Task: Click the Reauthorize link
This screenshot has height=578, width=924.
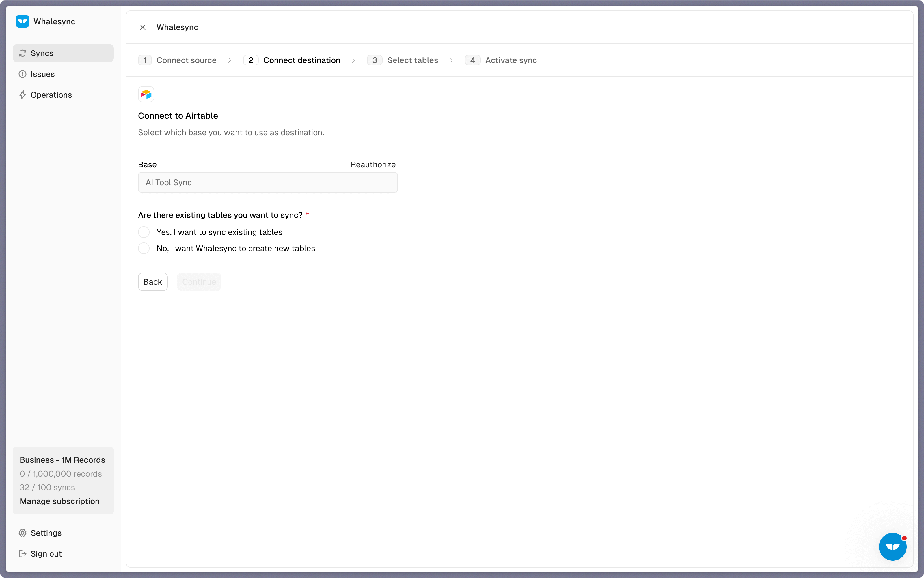Action: coord(373,164)
